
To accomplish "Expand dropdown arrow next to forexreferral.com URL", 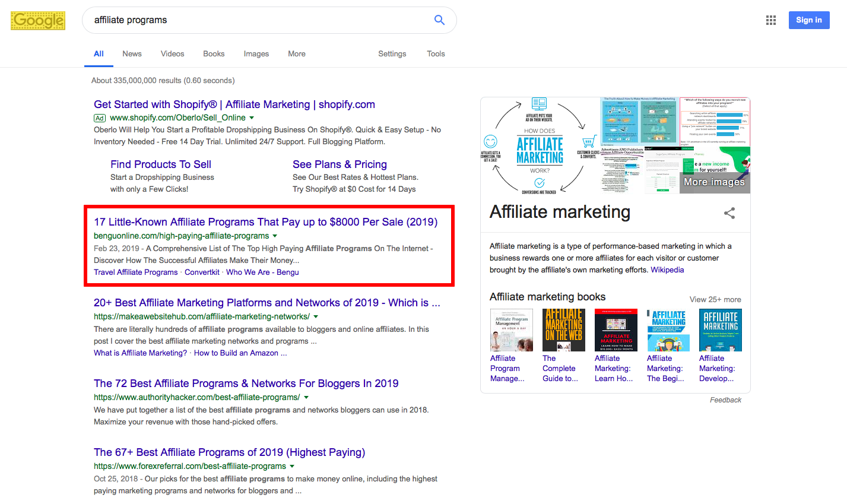I will [x=292, y=467].
